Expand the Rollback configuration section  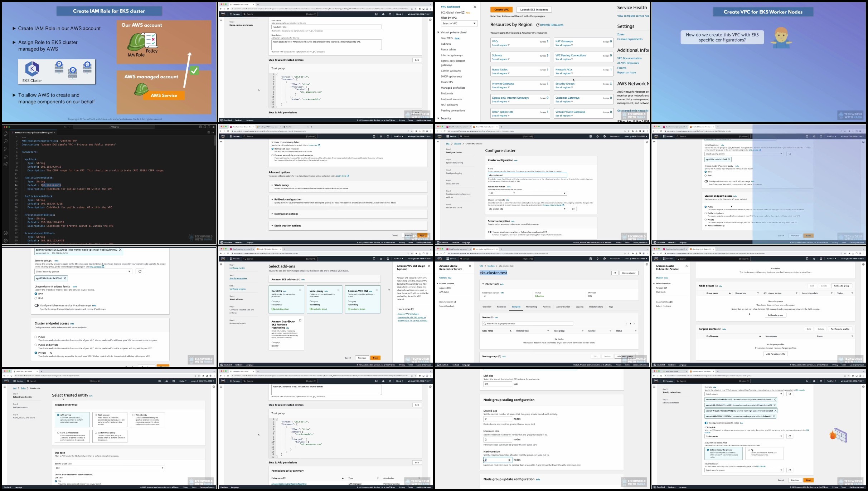tap(286, 200)
